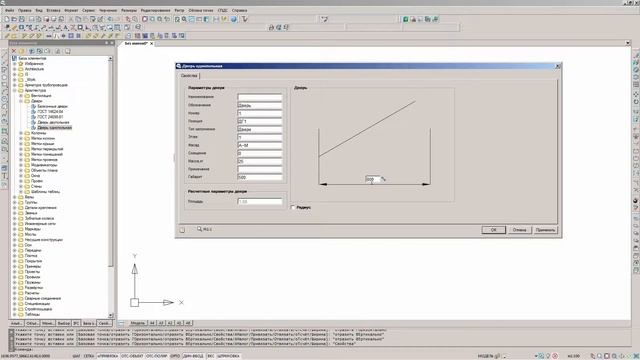Select Балконные двери in the tree
The width and height of the screenshot is (640, 360).
(53, 106)
